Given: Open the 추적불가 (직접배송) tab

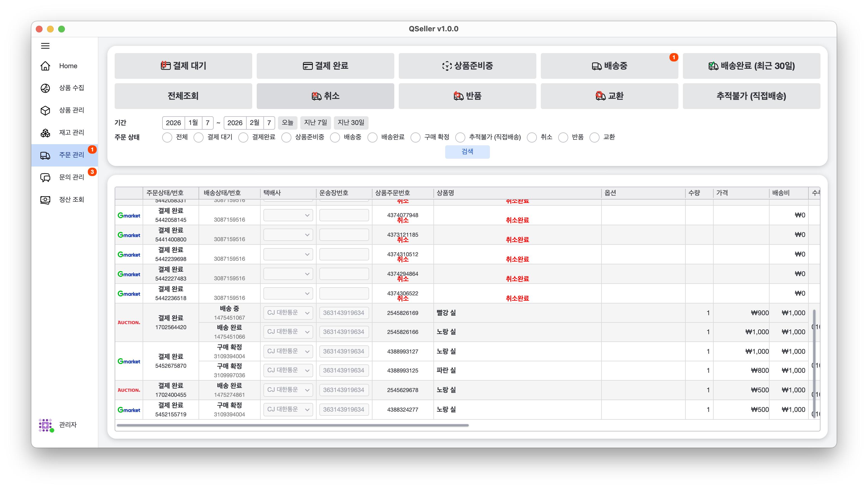Looking at the screenshot, I should coord(751,96).
